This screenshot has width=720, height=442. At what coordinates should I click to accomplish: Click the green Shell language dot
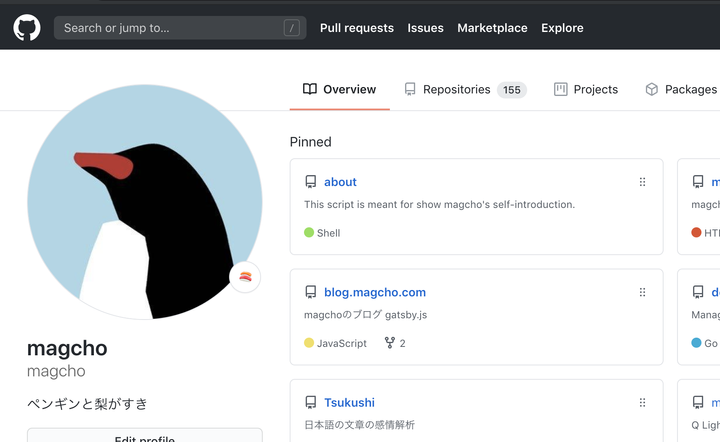[309, 232]
